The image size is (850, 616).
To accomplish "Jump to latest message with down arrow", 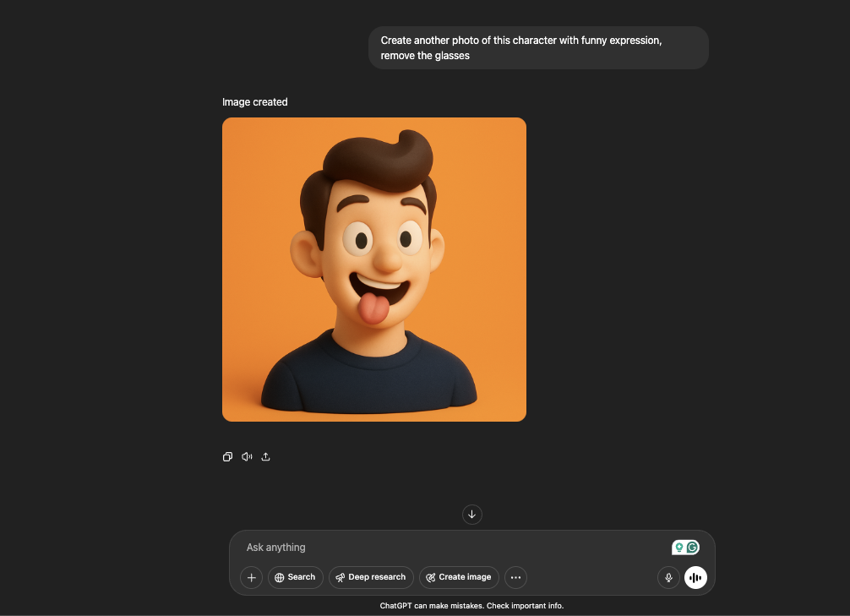I will [472, 515].
